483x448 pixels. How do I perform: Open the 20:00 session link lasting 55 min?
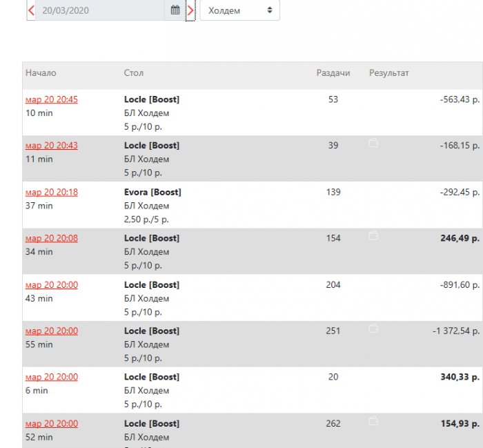click(x=52, y=331)
